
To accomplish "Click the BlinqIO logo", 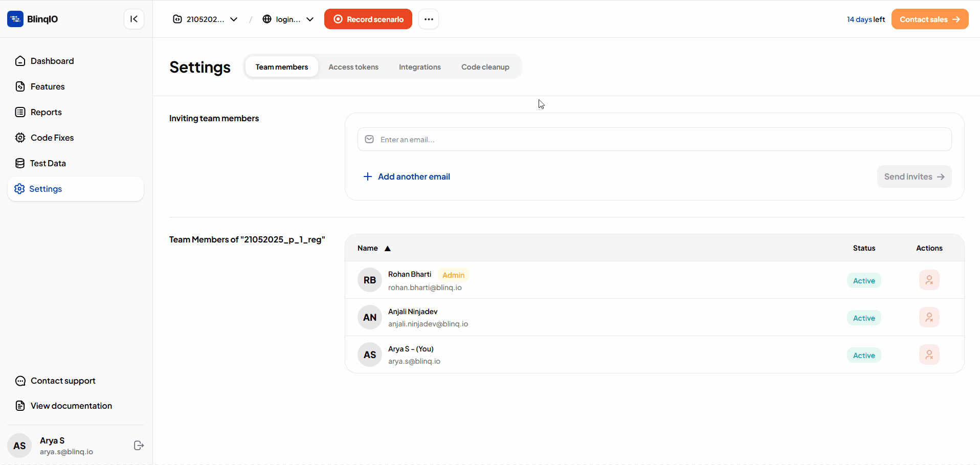I will coord(33,19).
